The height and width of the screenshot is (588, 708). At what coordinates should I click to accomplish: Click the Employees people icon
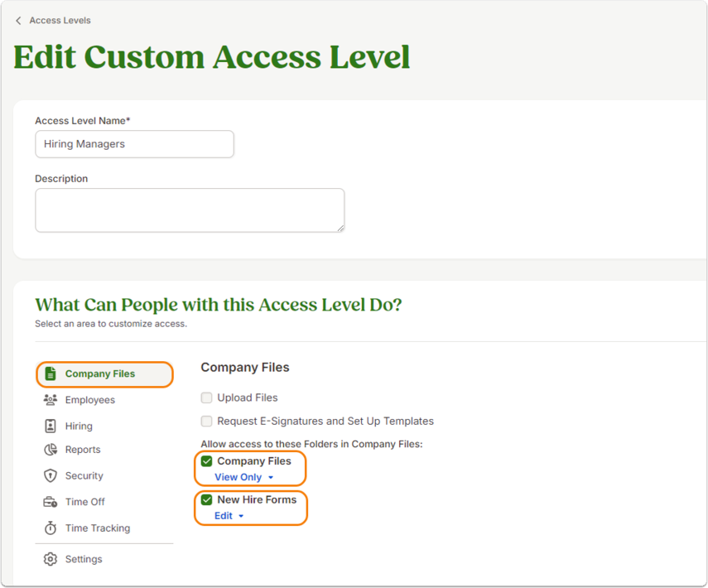pos(51,400)
